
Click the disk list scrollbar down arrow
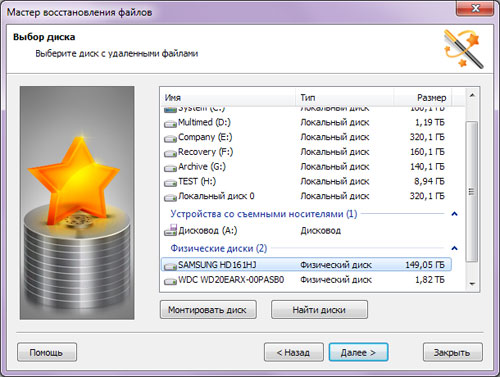coord(472,284)
